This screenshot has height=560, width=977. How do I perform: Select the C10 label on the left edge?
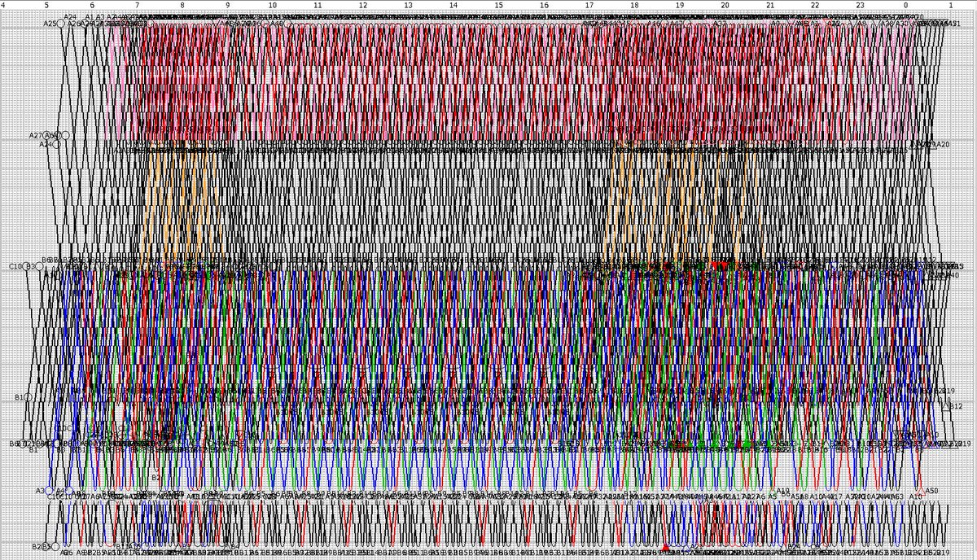[16, 266]
